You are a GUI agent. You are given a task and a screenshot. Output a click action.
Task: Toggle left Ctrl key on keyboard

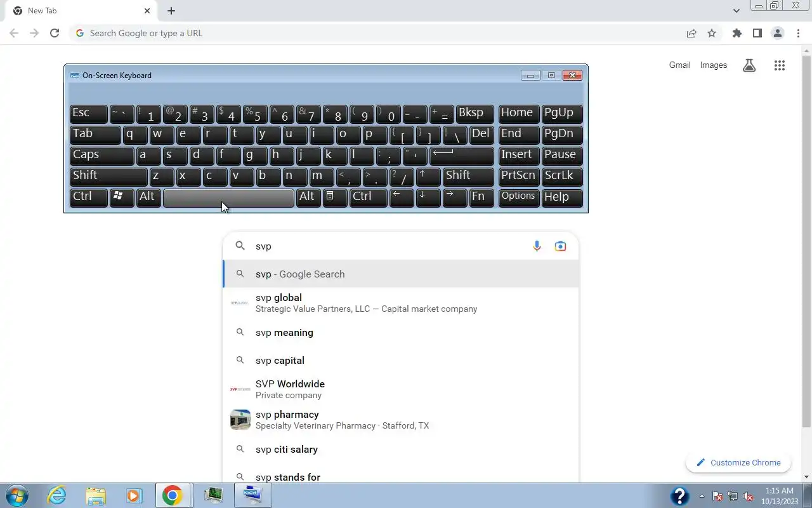click(x=88, y=197)
